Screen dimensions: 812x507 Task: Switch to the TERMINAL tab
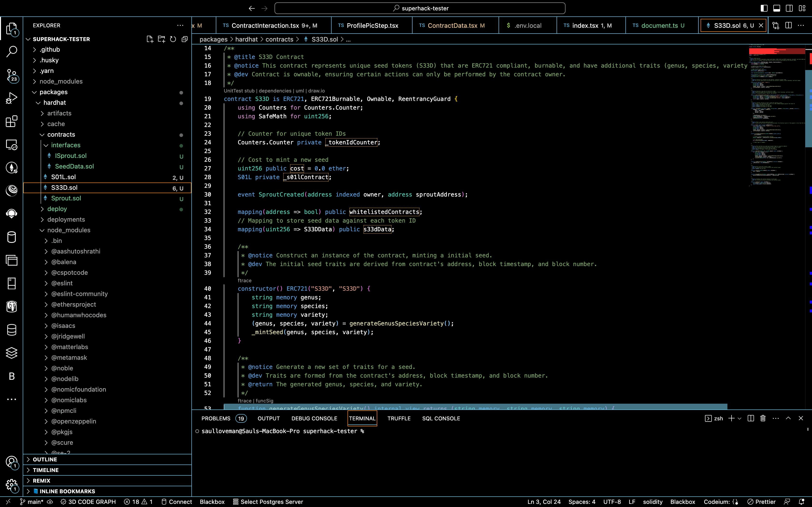click(x=362, y=418)
